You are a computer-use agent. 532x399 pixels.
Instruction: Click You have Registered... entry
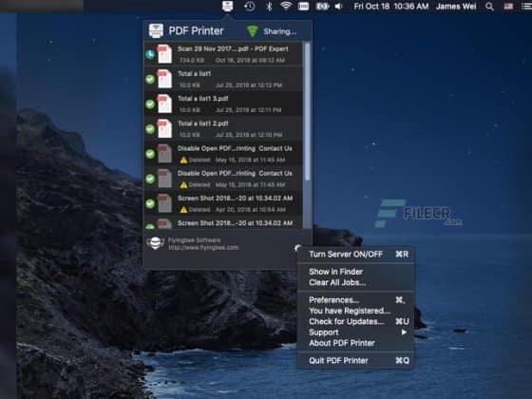pyautogui.click(x=355, y=311)
